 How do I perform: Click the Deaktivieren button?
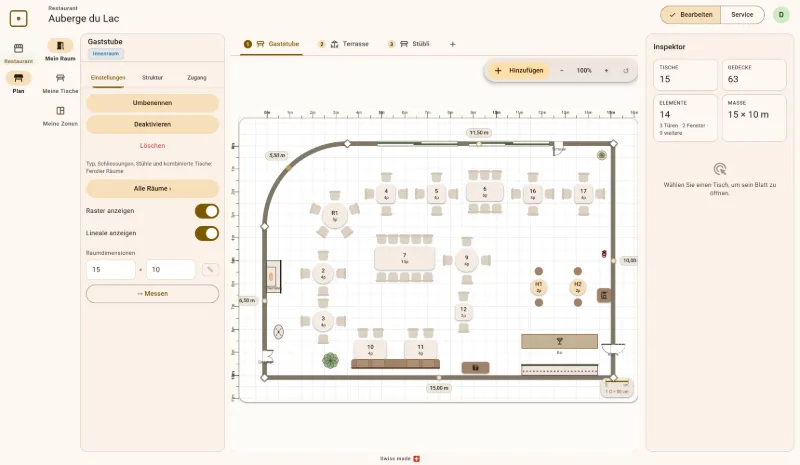[152, 124]
